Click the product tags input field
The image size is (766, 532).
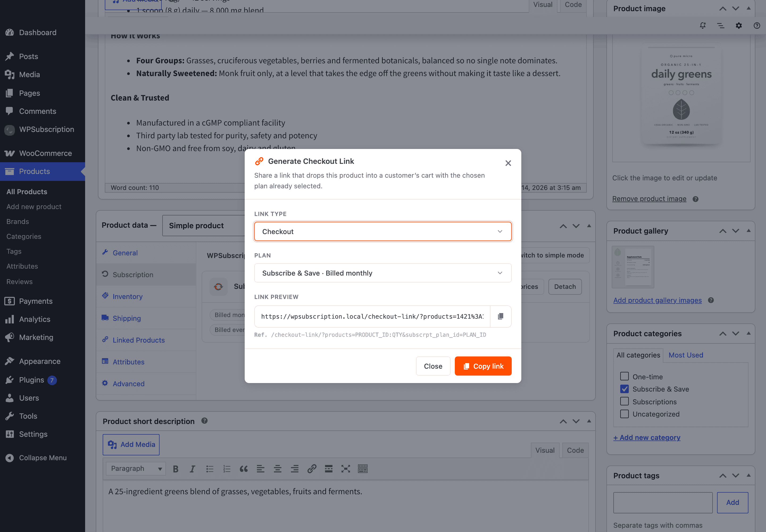(663, 502)
